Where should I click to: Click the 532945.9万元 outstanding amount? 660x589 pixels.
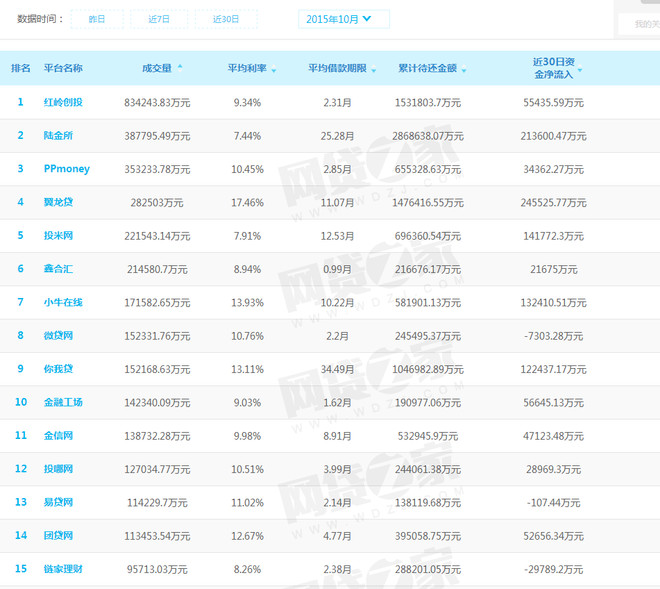pyautogui.click(x=428, y=436)
